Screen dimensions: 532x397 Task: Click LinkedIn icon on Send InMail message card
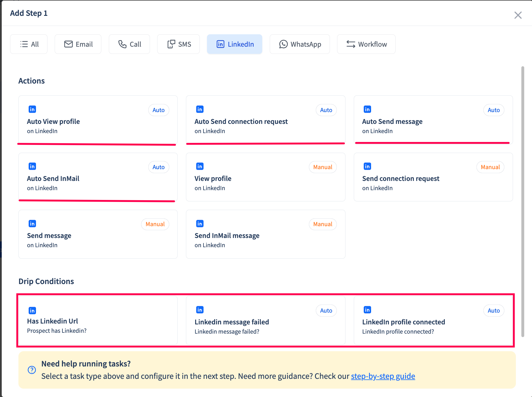[x=200, y=224]
